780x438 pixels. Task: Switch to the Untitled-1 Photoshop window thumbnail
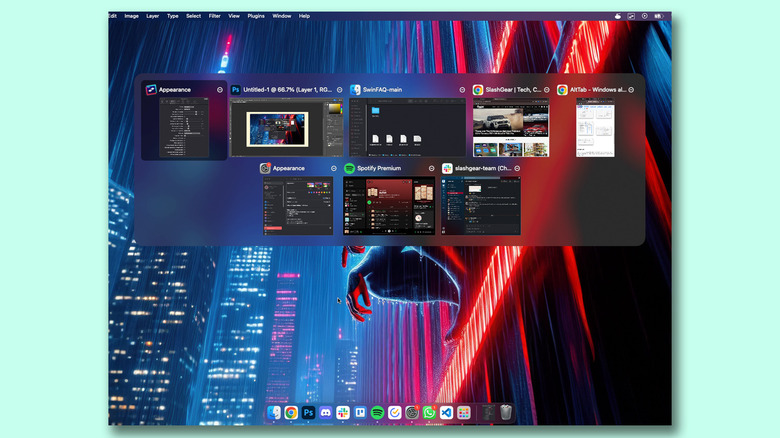tap(286, 128)
